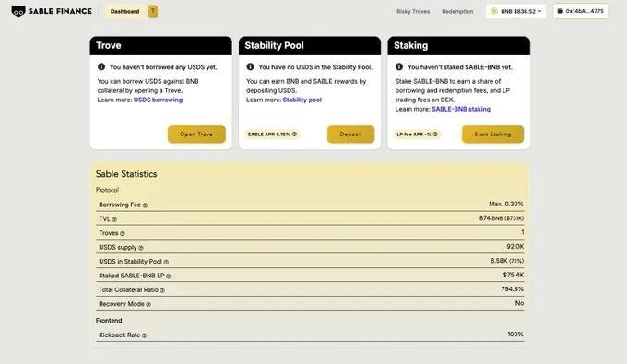Click the Recovery Mode 'No' value

519,304
